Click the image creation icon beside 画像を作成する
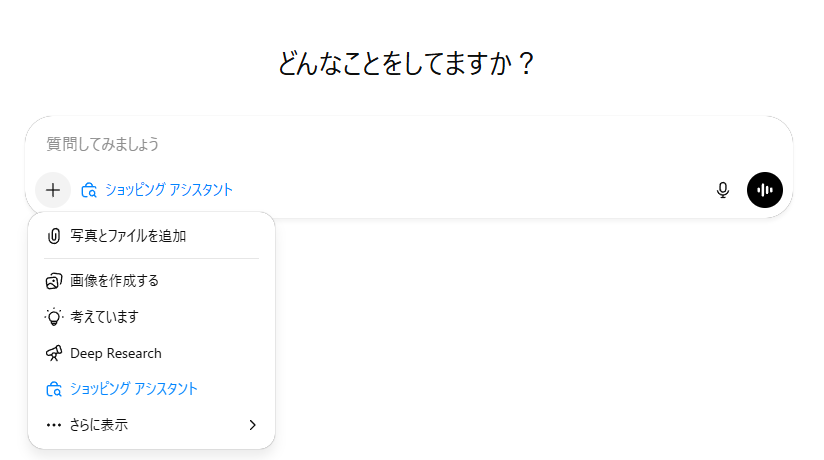This screenshot has width=824, height=460. tap(54, 280)
